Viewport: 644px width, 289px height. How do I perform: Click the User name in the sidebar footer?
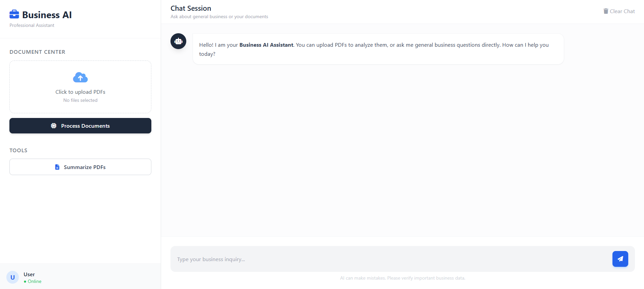(29, 275)
